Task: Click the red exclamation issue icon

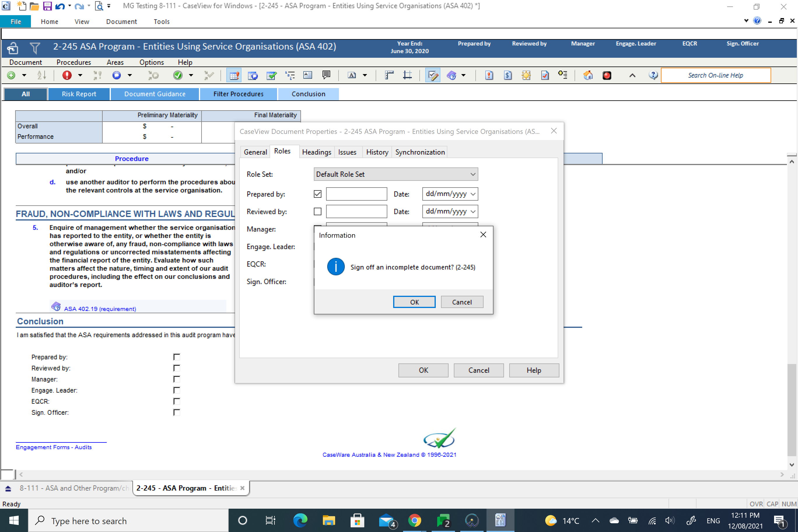Action: (x=67, y=75)
